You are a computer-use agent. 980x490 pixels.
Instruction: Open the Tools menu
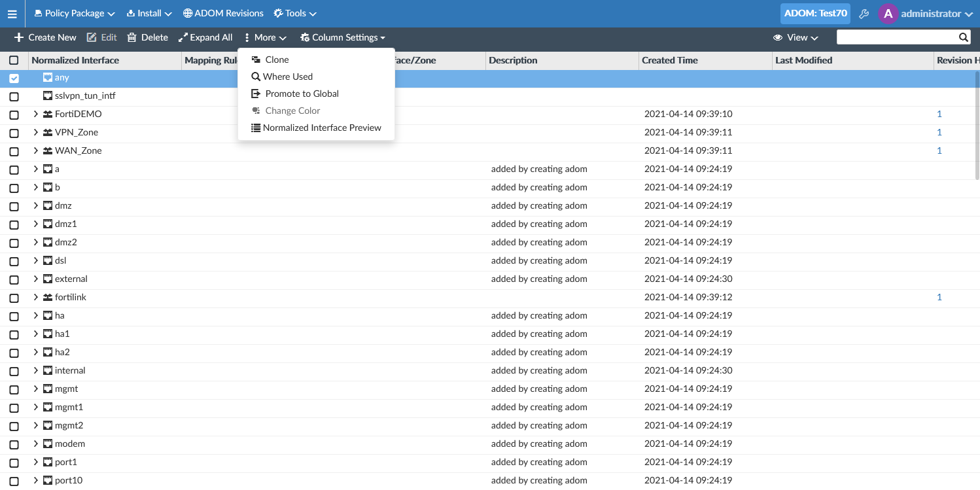click(x=294, y=13)
